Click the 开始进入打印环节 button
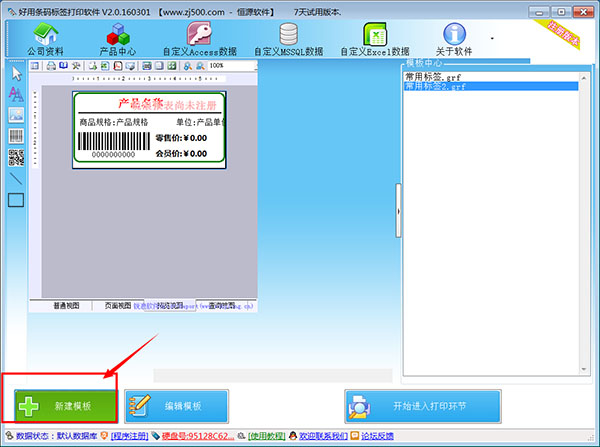The image size is (600, 447). (423, 406)
